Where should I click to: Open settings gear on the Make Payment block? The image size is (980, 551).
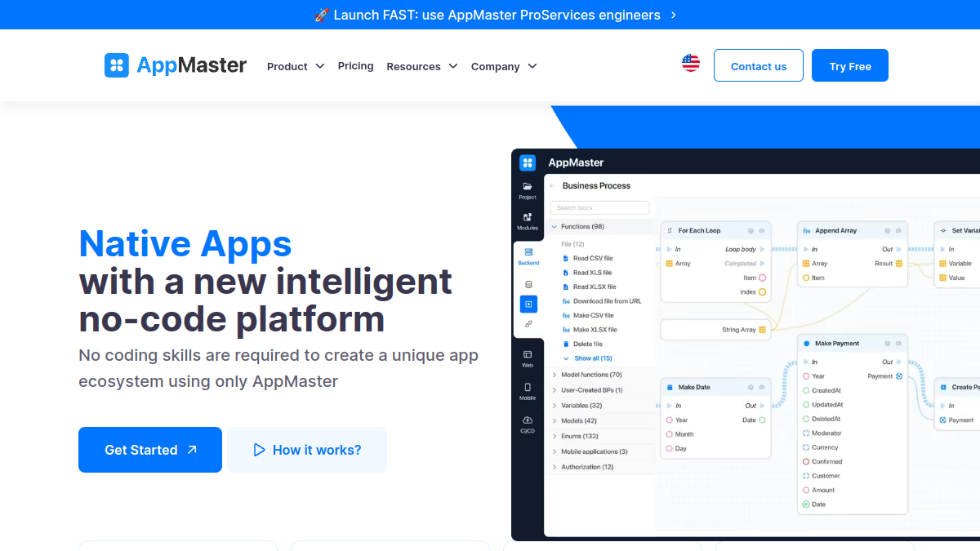[898, 344]
